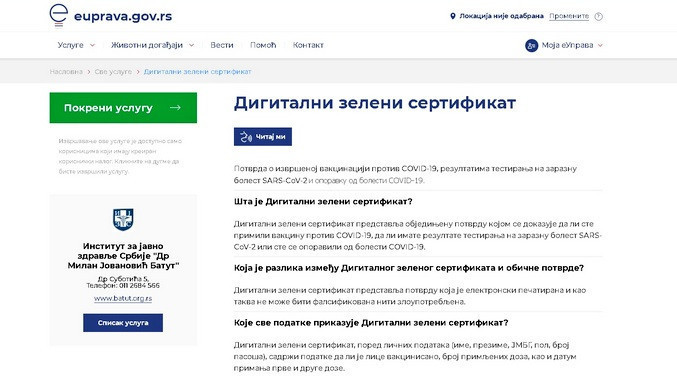Image resolution: width=677 pixels, height=381 pixels.
Task: Open the Услуге menu
Action: [70, 45]
